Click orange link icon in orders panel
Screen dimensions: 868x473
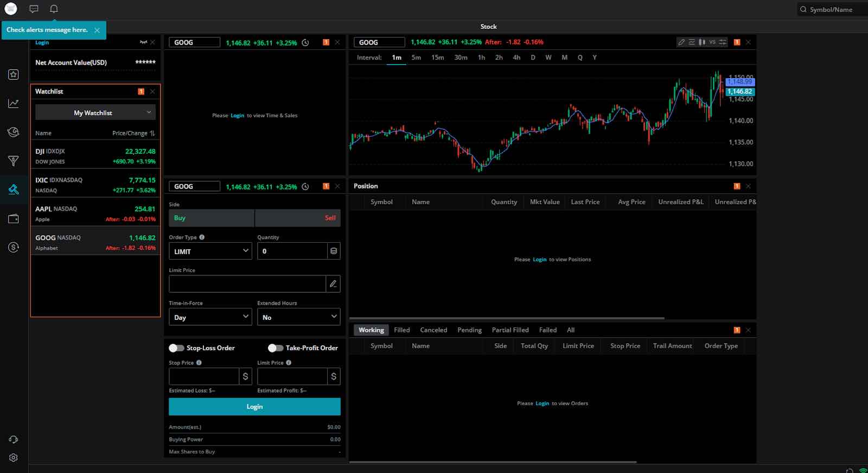[x=737, y=330]
